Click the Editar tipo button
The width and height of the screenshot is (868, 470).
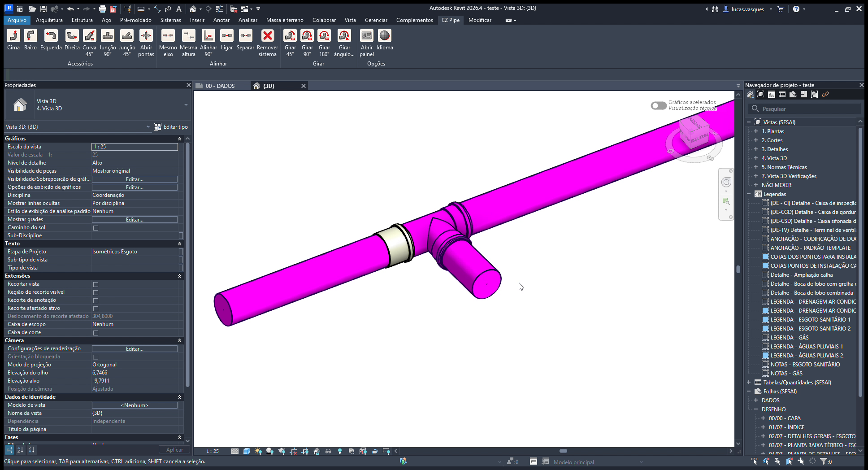[171, 127]
